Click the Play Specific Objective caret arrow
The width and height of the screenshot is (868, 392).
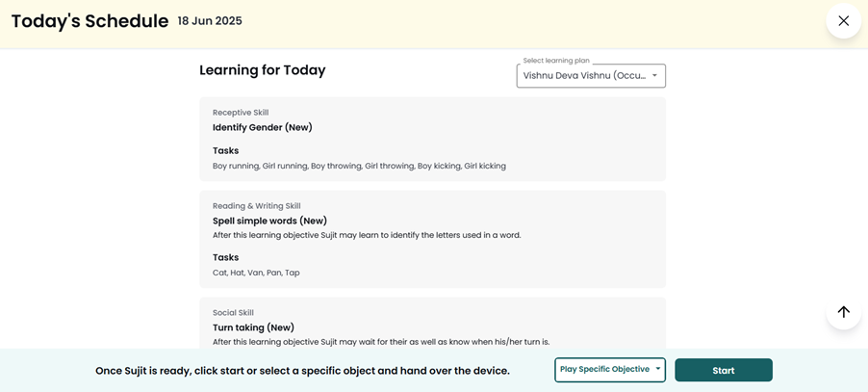pyautogui.click(x=657, y=369)
